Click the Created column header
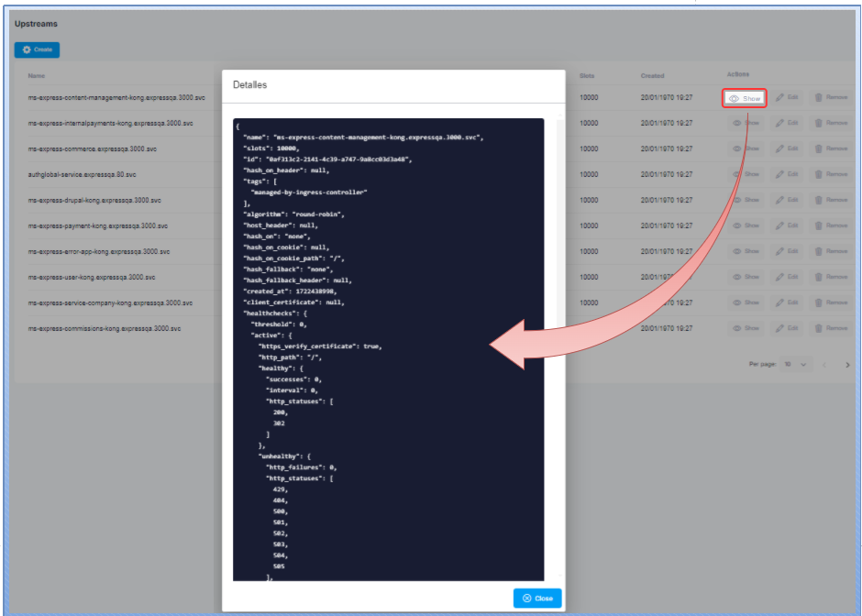The width and height of the screenshot is (862, 616). pos(653,76)
